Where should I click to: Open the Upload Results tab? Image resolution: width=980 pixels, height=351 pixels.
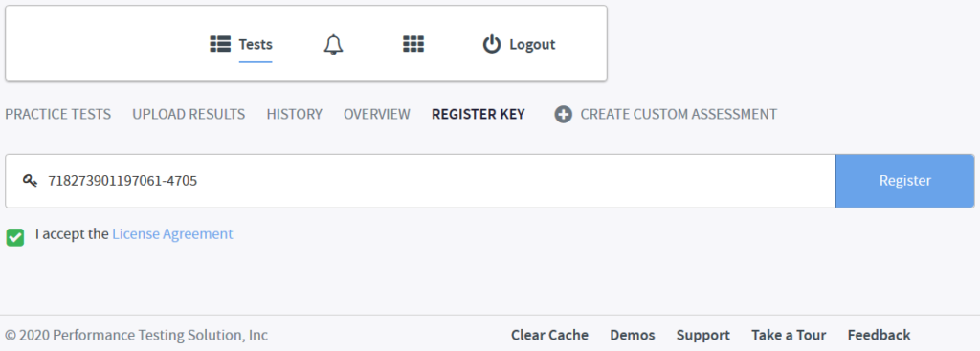(x=189, y=115)
